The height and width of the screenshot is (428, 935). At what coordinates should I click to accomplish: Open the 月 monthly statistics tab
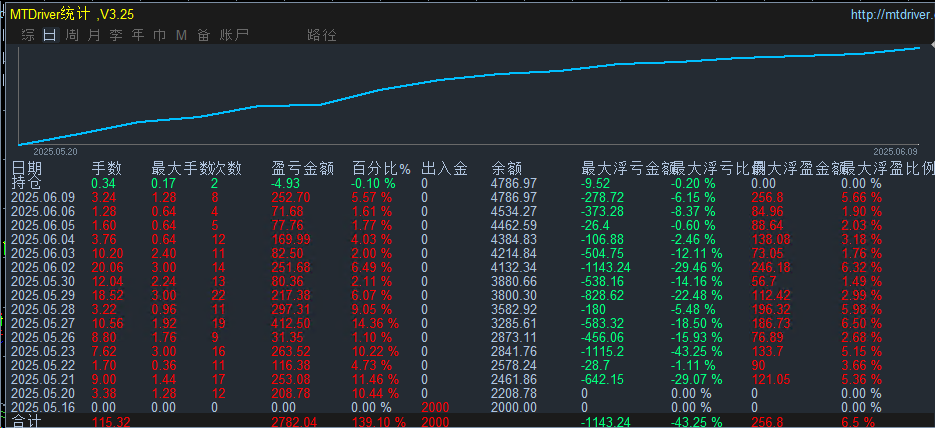point(94,35)
